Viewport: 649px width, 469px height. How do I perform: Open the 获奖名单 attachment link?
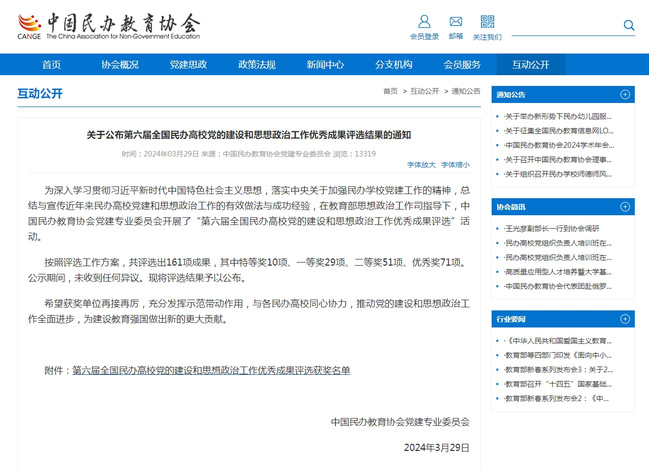click(211, 370)
